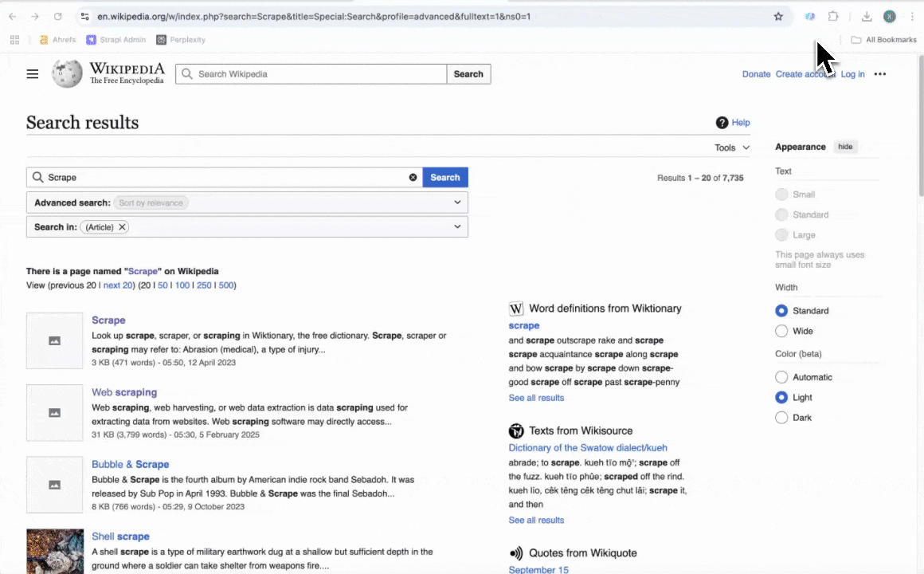Image resolution: width=924 pixels, height=574 pixels.
Task: Open the Web scraping result
Action: point(124,392)
